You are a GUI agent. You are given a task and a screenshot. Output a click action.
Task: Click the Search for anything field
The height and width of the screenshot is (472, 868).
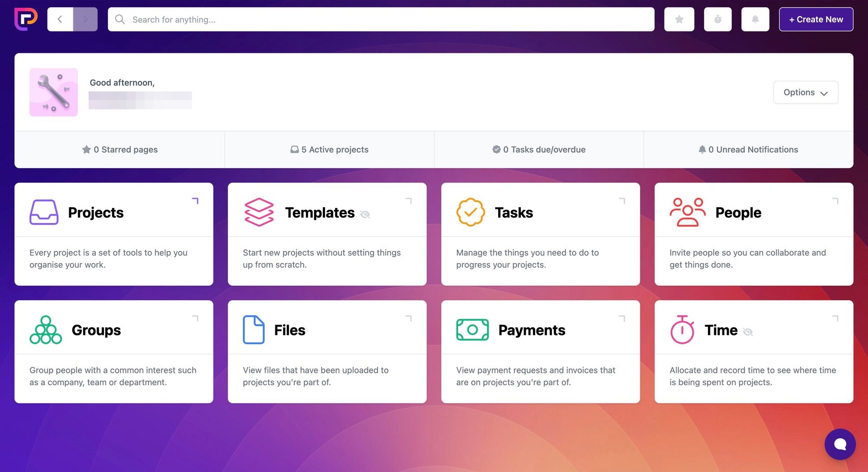click(381, 19)
